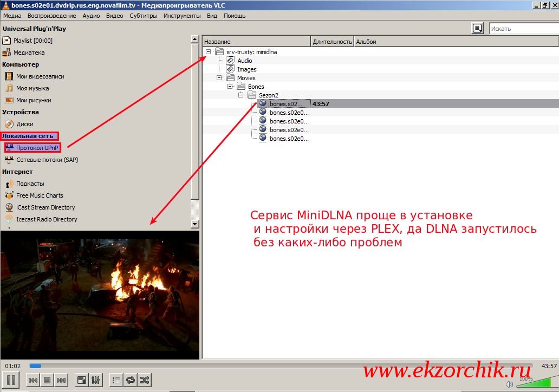
Task: Click the playlist view mode button near search
Action: (477, 28)
